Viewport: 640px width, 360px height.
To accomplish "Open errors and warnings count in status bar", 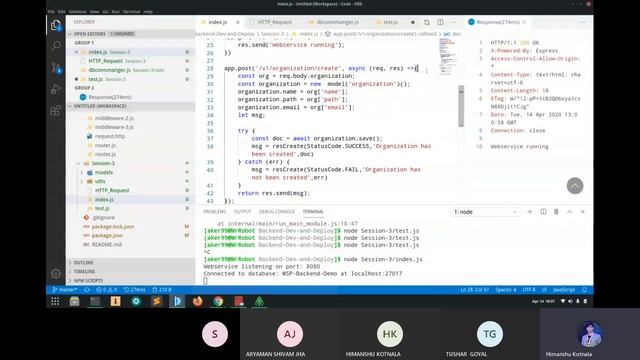I will tap(107, 290).
